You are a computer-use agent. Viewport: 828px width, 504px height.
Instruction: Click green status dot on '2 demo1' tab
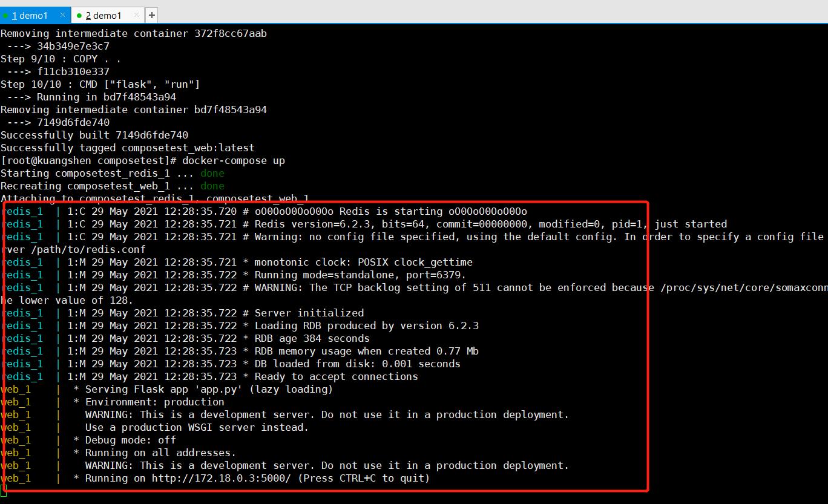79,16
